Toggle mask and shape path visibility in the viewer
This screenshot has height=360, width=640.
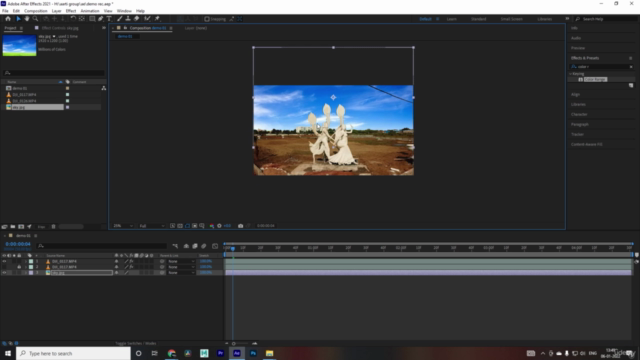click(x=187, y=226)
